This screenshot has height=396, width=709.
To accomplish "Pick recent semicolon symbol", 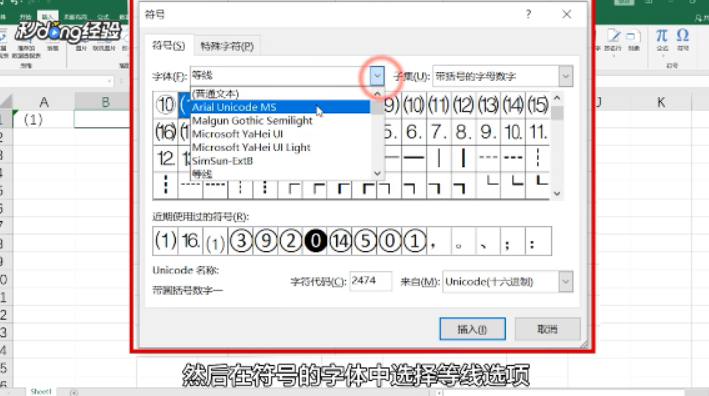I will click(513, 241).
